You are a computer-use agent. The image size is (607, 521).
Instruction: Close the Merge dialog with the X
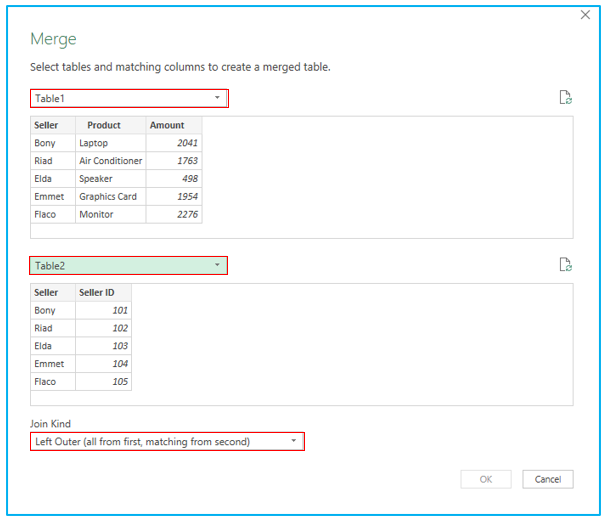(585, 15)
